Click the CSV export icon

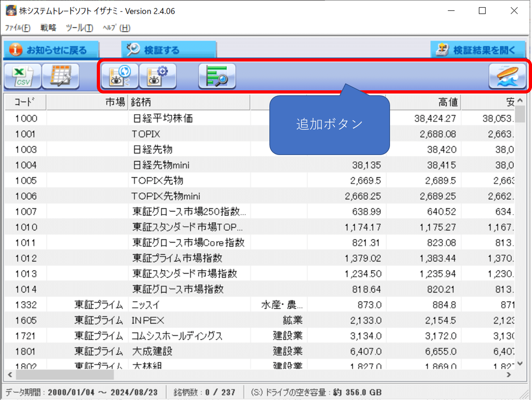pyautogui.click(x=22, y=76)
